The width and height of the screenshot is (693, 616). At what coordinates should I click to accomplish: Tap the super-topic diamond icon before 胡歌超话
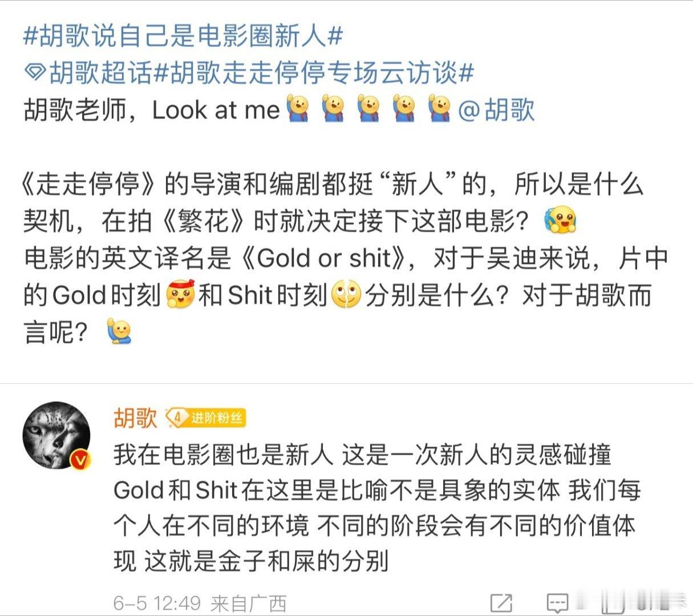pos(35,73)
